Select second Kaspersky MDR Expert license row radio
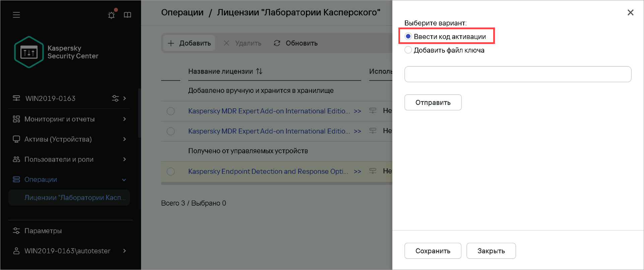The width and height of the screenshot is (644, 270). pos(171,131)
